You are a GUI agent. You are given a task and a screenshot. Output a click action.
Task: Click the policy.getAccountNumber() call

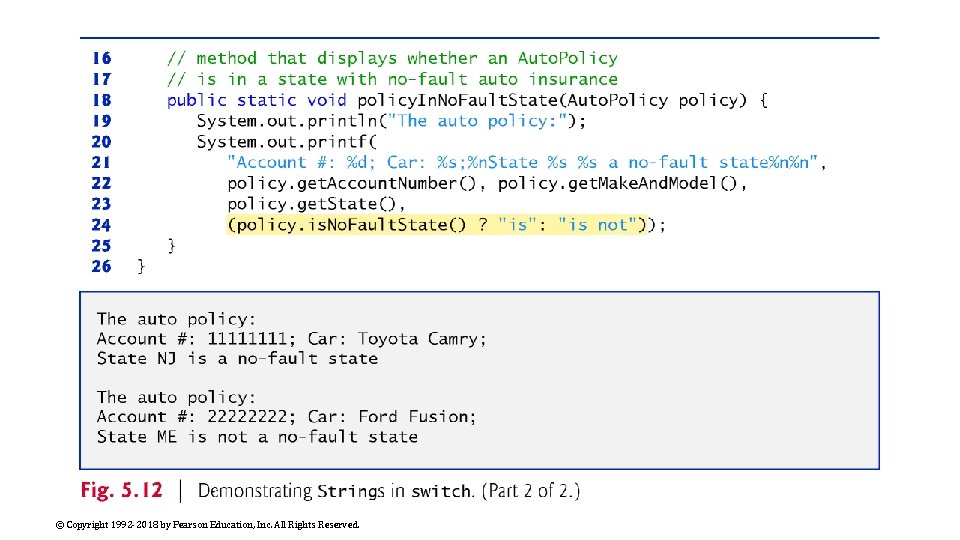(x=356, y=183)
